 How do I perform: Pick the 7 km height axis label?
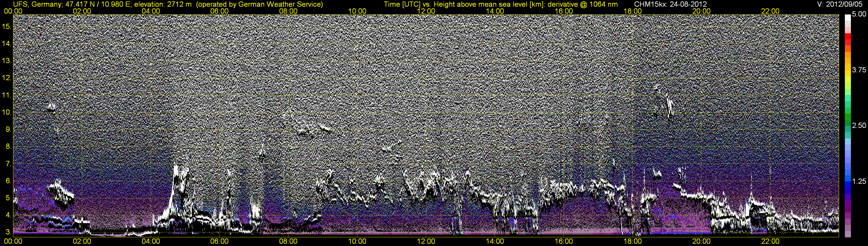pyautogui.click(x=8, y=164)
